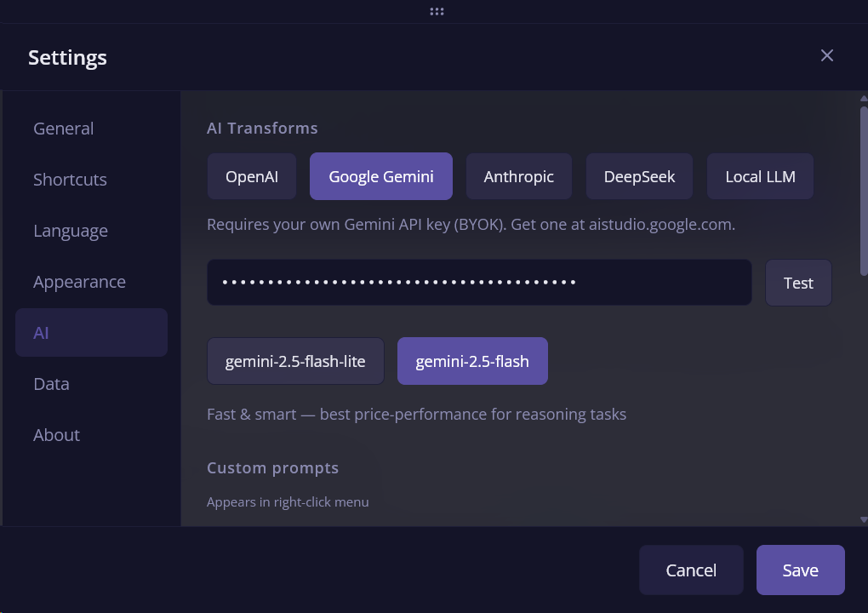The width and height of the screenshot is (868, 613).
Task: Open the General settings tab
Action: pyautogui.click(x=64, y=129)
